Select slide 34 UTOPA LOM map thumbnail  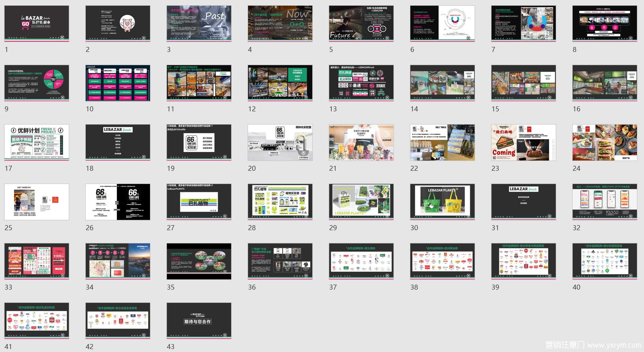[118, 261]
